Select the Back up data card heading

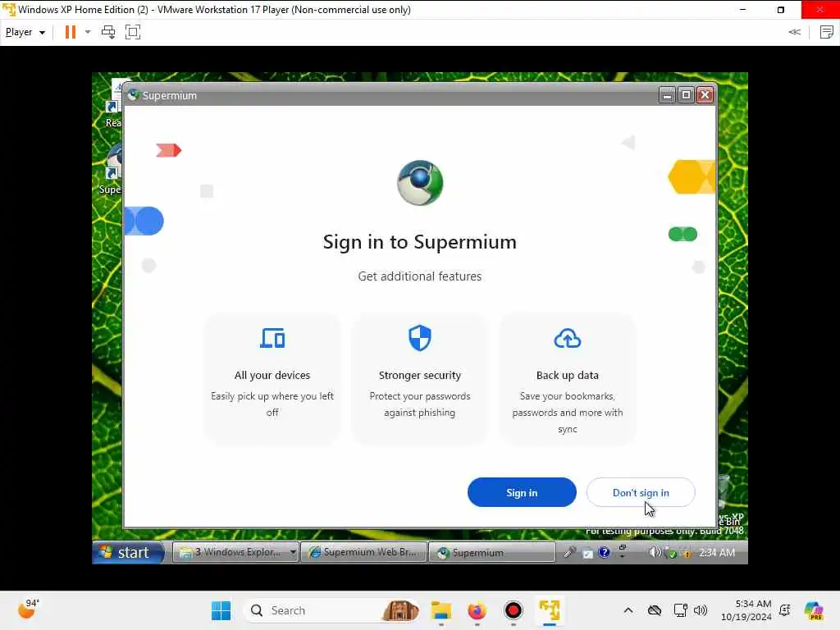coord(568,375)
